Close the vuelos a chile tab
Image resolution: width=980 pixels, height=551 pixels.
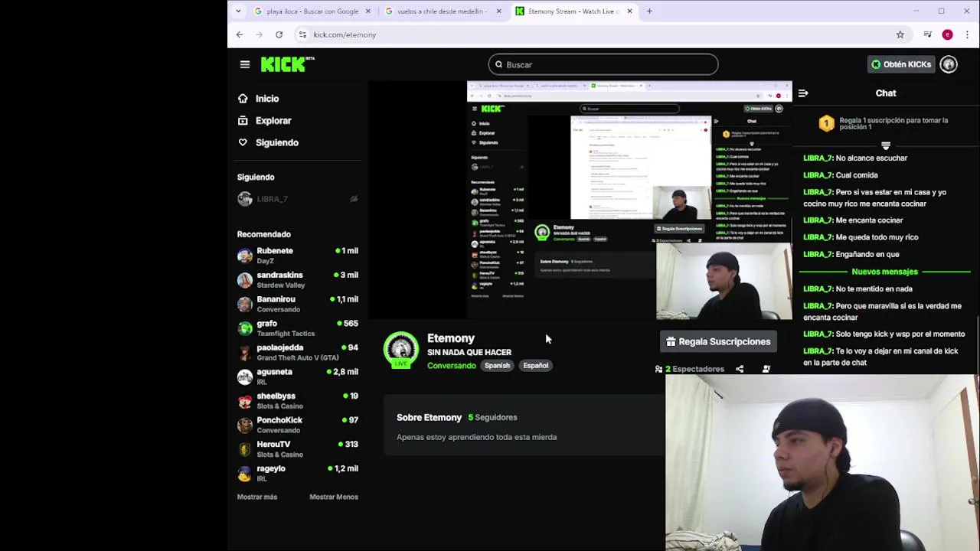[x=498, y=11]
